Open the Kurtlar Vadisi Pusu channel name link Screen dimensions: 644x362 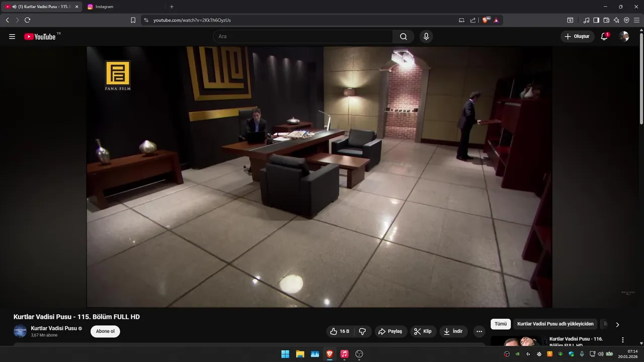click(x=54, y=328)
